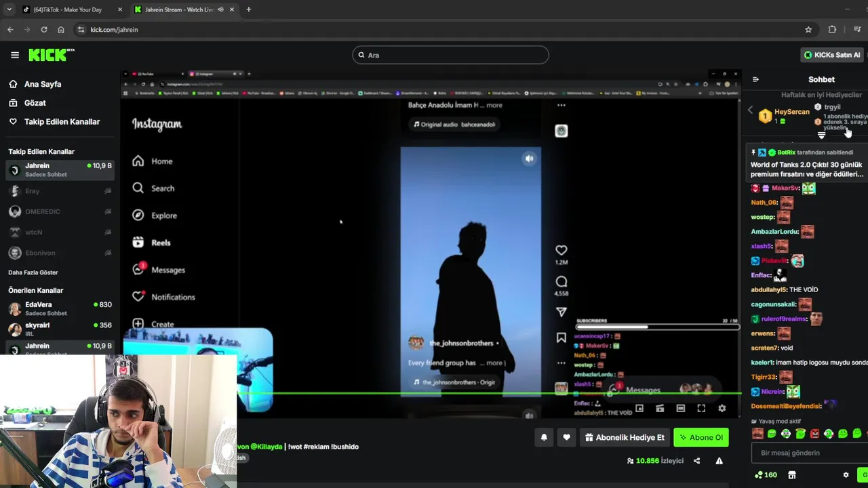868x488 pixels.
Task: Click chat username DosemealtiBeyefendisi
Action: pos(786,406)
